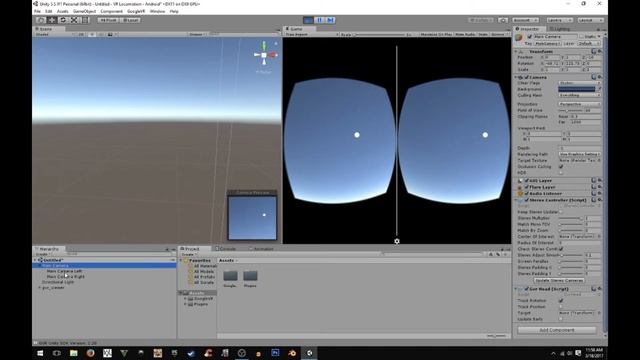Disable the Camera component checkbox
The width and height of the screenshot is (640, 360).
click(x=527, y=77)
